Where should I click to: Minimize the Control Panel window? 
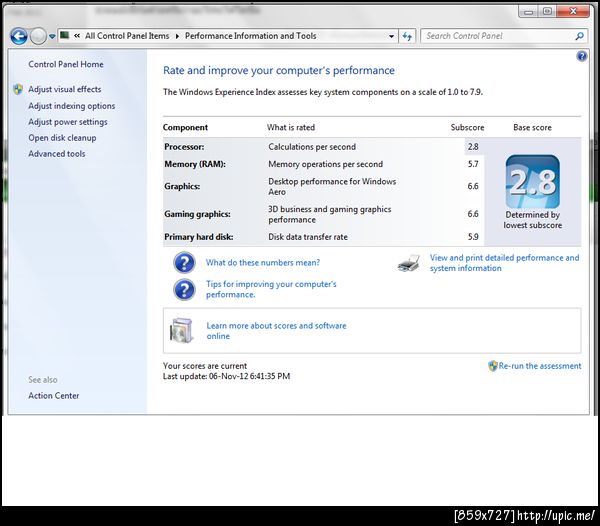click(x=528, y=12)
